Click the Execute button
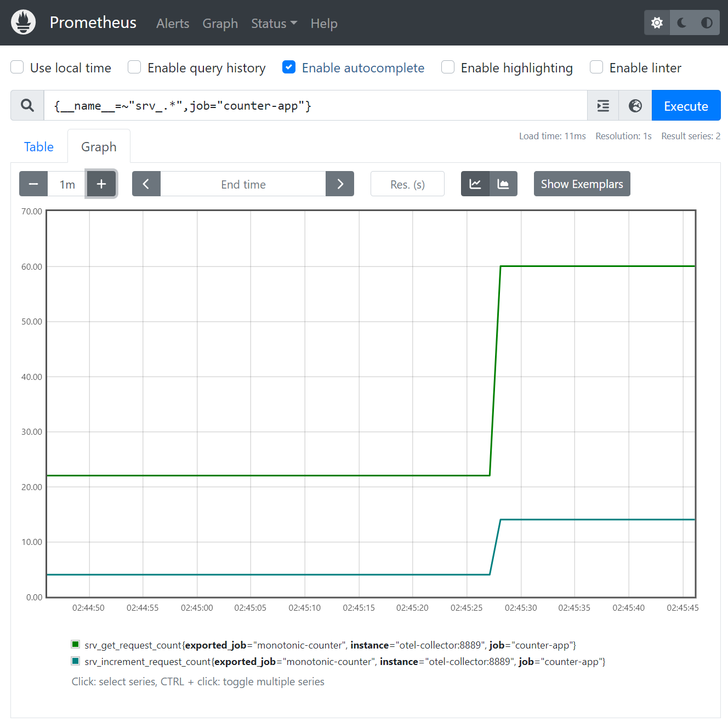This screenshot has height=722, width=728. (686, 106)
